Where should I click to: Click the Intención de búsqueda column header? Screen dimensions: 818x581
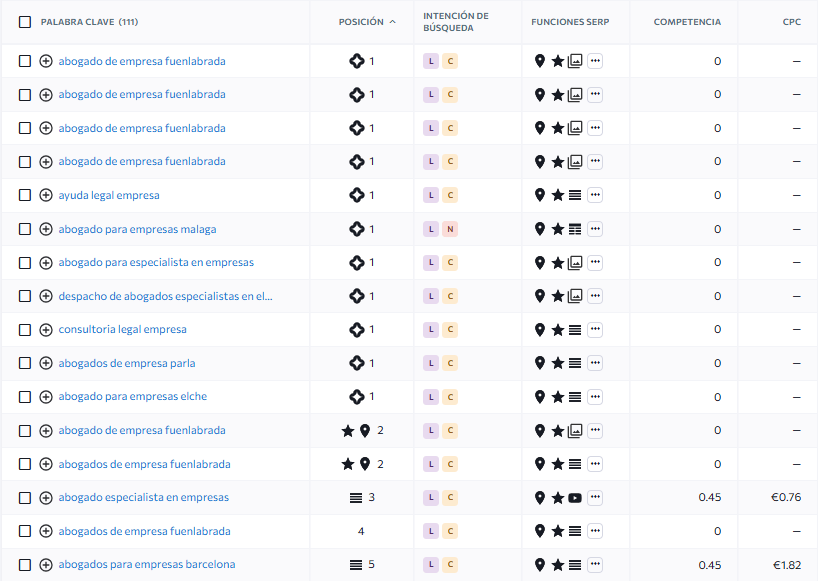456,22
